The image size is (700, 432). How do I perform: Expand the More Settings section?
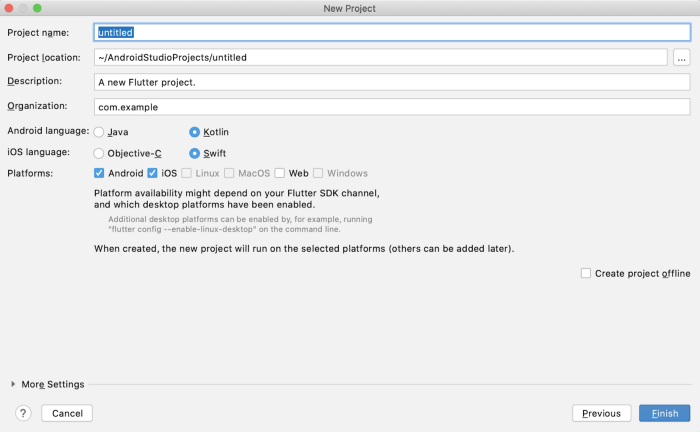[x=14, y=384]
